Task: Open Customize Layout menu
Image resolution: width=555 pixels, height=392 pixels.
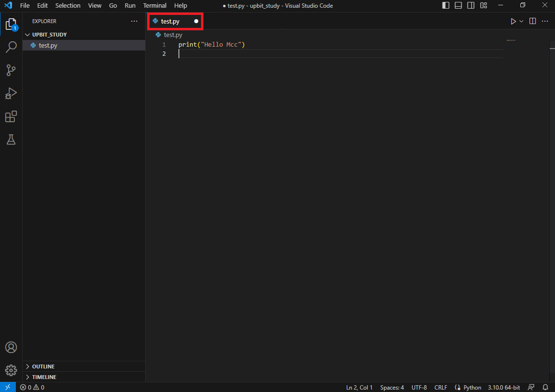Action: (x=483, y=5)
